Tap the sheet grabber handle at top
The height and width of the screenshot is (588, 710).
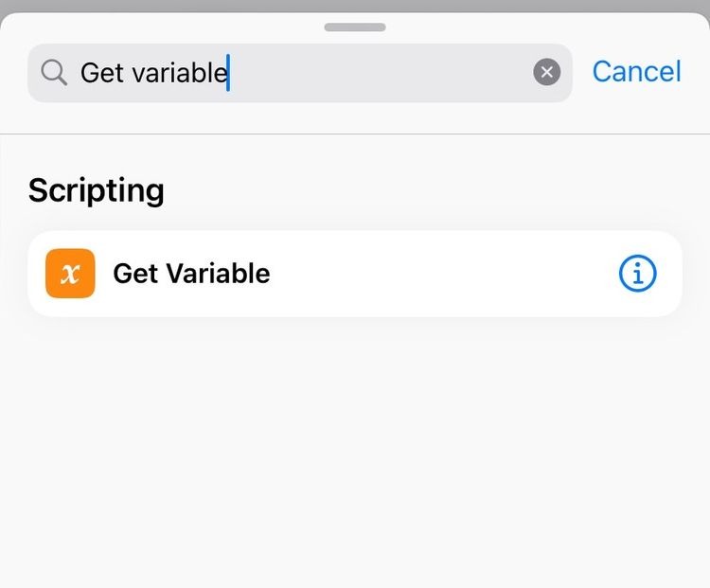point(355,27)
